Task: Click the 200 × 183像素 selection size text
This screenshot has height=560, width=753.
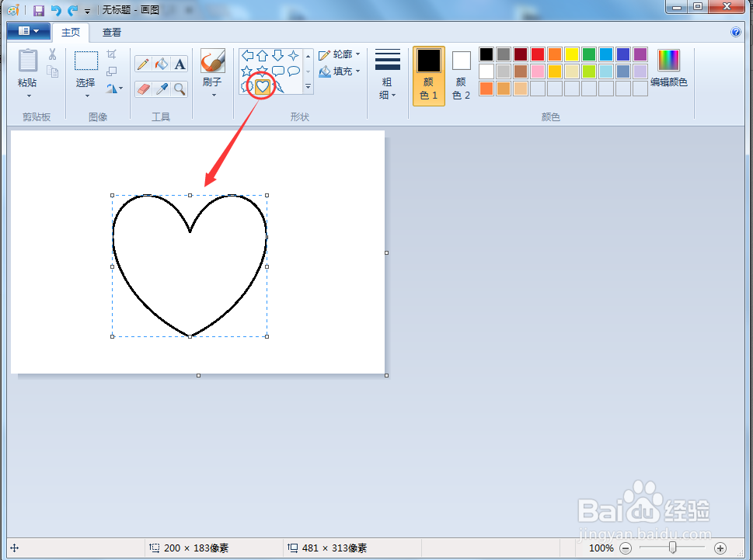Action: point(196,548)
